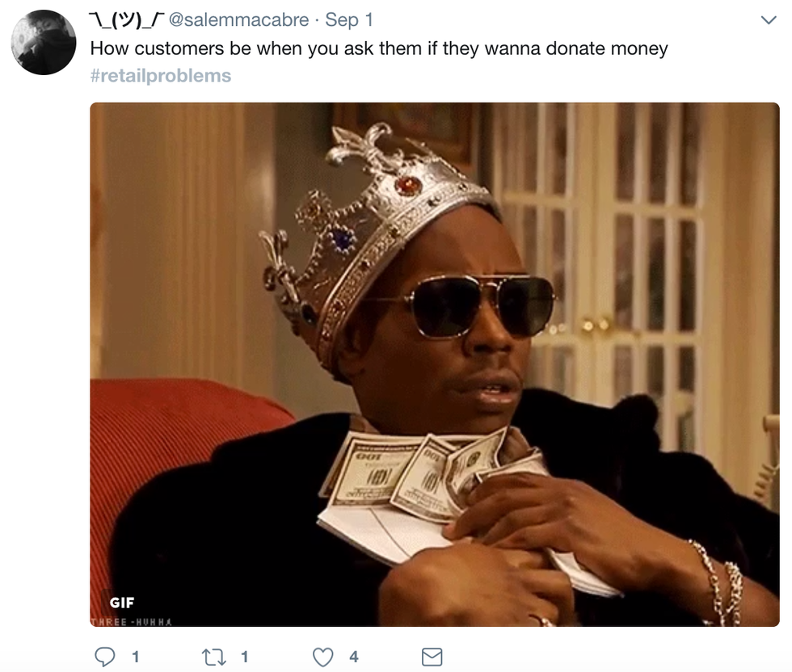Open the #retailprobems hashtag link
Viewport: 792px width, 672px height.
click(161, 75)
